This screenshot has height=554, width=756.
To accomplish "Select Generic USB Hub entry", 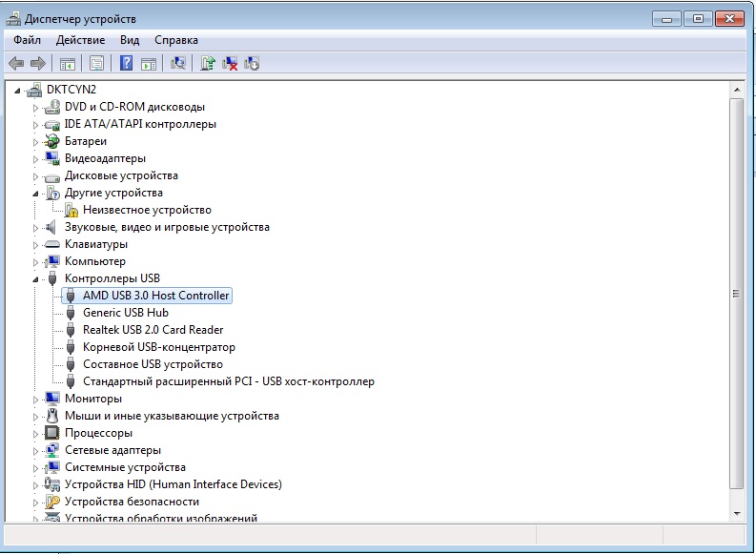I will (125, 313).
